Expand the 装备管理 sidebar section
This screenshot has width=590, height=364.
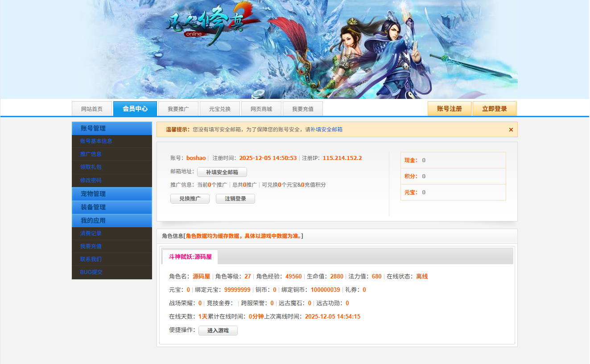tap(111, 207)
